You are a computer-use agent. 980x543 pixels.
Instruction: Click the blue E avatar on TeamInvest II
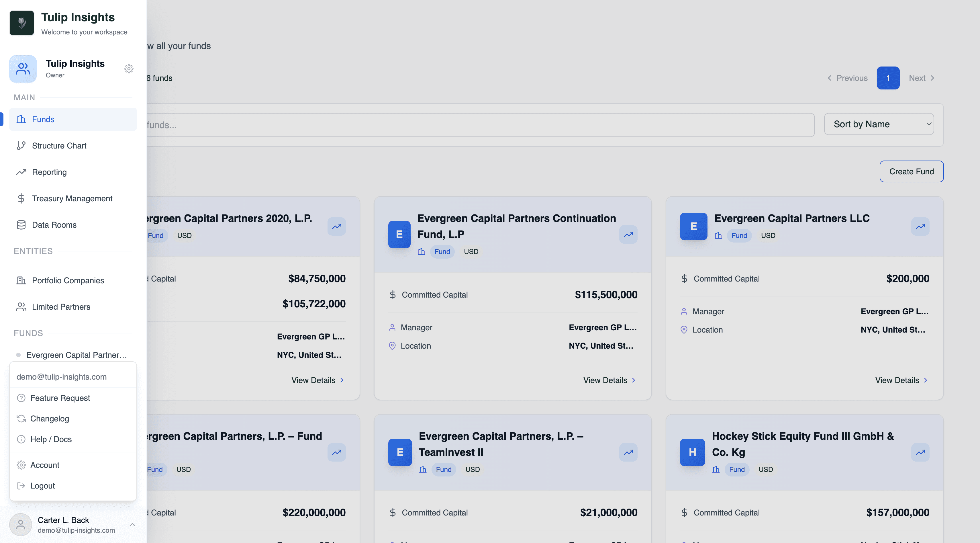click(400, 452)
